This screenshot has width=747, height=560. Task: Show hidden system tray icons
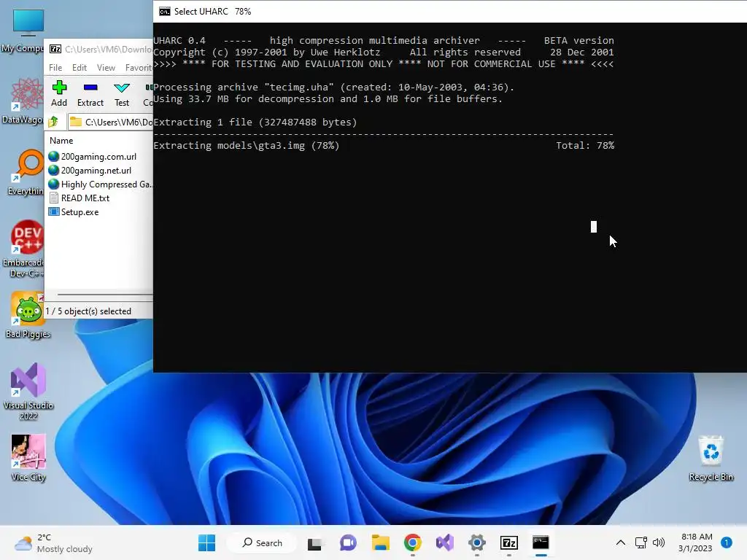point(620,542)
